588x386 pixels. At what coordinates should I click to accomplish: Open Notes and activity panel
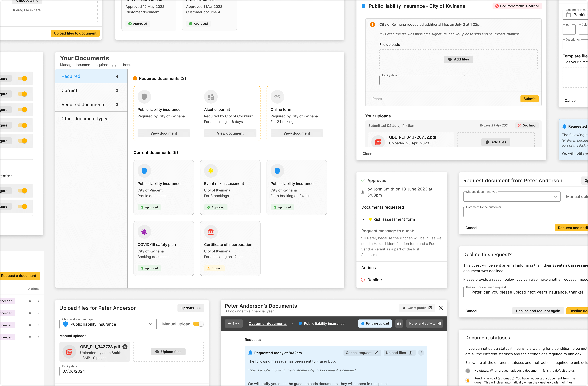pyautogui.click(x=424, y=323)
